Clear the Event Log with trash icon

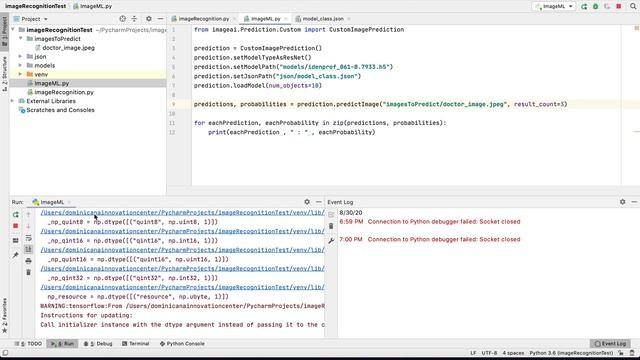pyautogui.click(x=331, y=226)
